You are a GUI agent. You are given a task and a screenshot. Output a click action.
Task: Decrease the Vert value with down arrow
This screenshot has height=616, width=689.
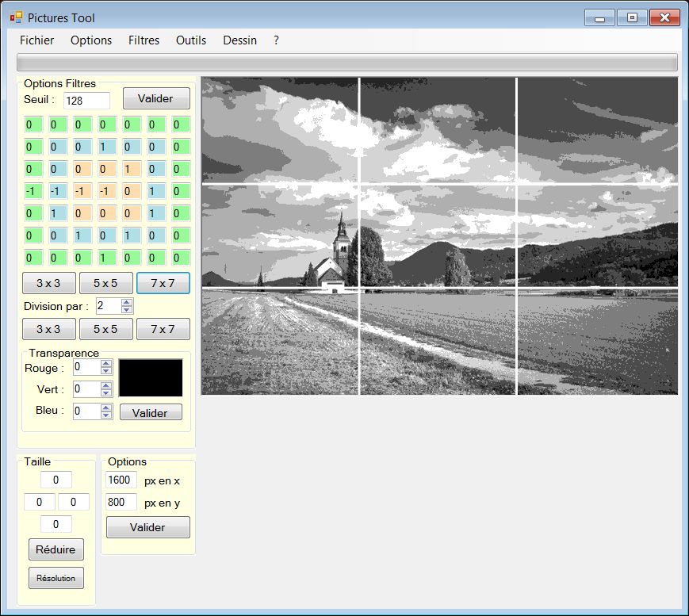106,392
